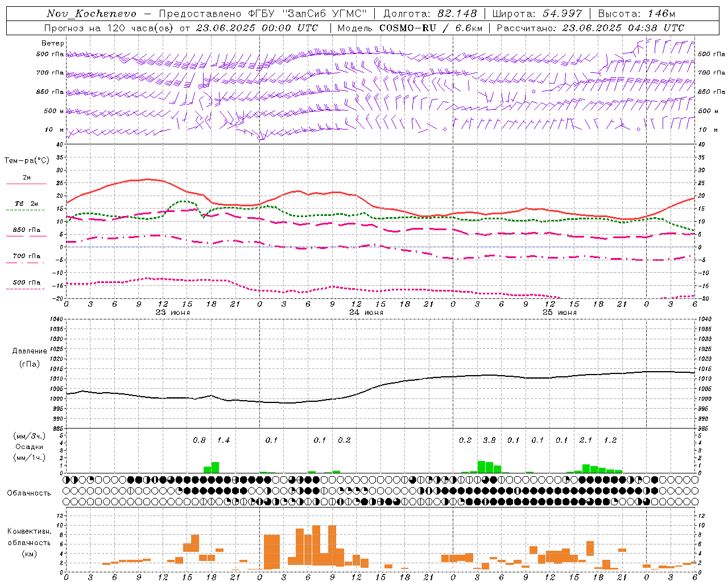
Task: Click the 1.4 precipitation total
Action: tap(224, 440)
